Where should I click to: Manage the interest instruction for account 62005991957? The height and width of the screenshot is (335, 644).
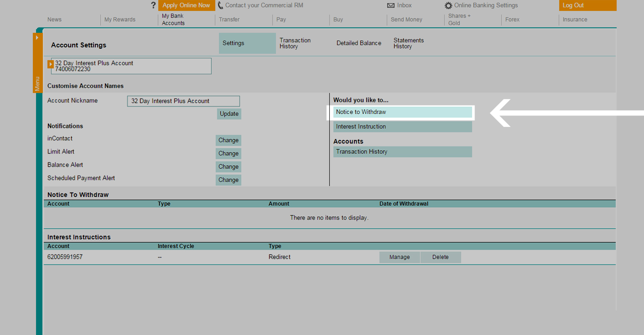point(400,257)
